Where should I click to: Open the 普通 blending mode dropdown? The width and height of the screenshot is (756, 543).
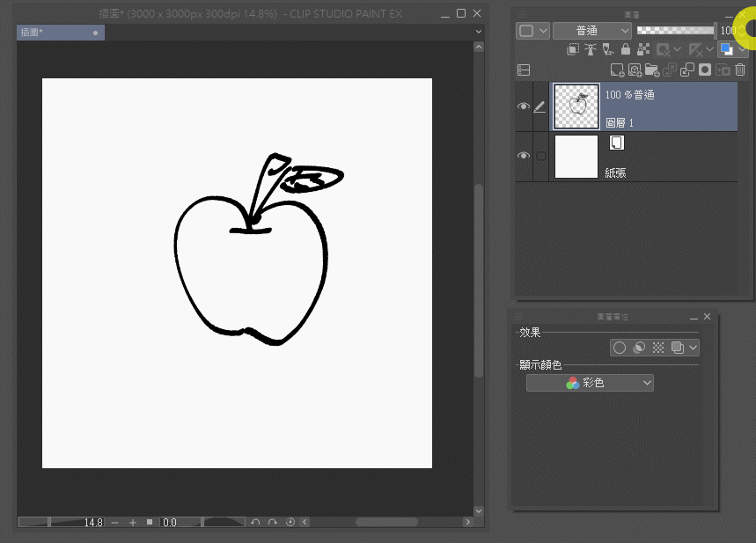591,30
